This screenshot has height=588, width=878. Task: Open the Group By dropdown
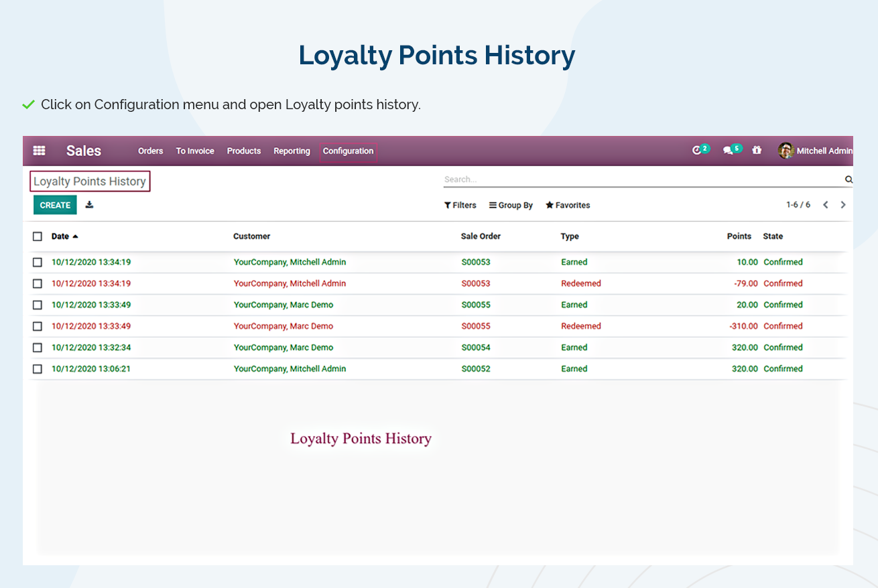click(x=511, y=205)
